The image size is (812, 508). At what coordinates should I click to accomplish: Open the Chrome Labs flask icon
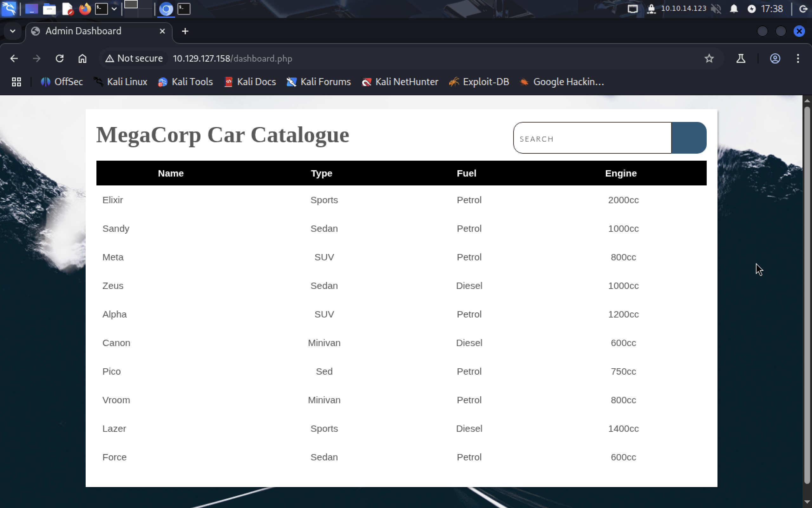coord(741,58)
